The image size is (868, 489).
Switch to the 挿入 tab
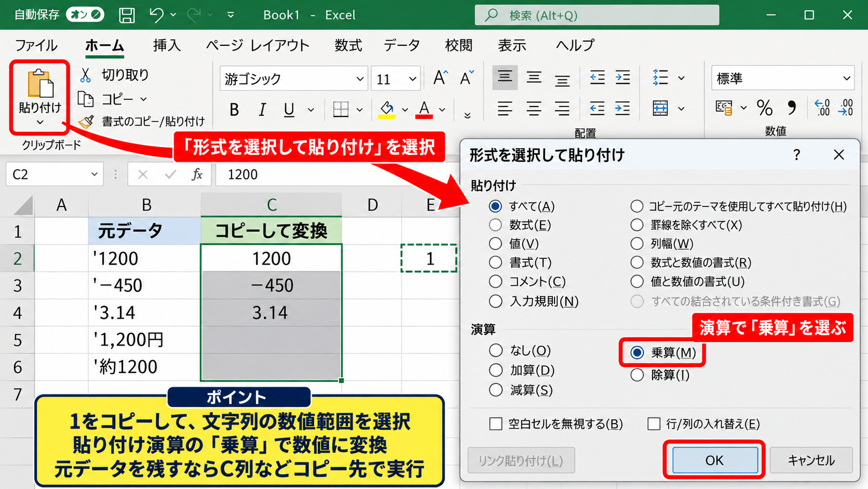click(167, 46)
